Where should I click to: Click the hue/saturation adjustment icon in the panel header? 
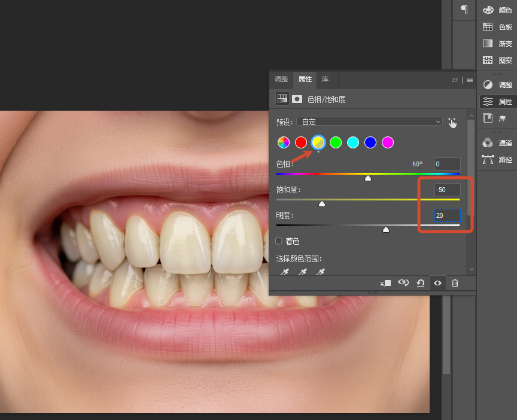point(282,99)
